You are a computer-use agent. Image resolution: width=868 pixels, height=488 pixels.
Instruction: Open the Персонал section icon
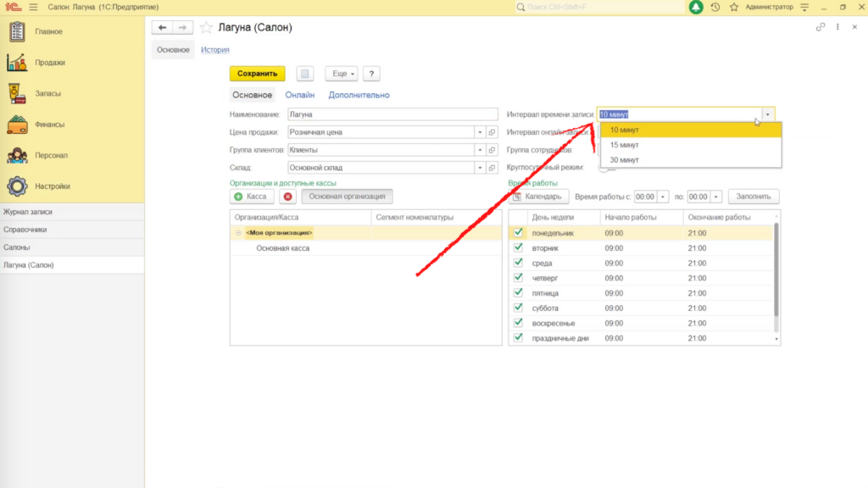[x=17, y=156]
